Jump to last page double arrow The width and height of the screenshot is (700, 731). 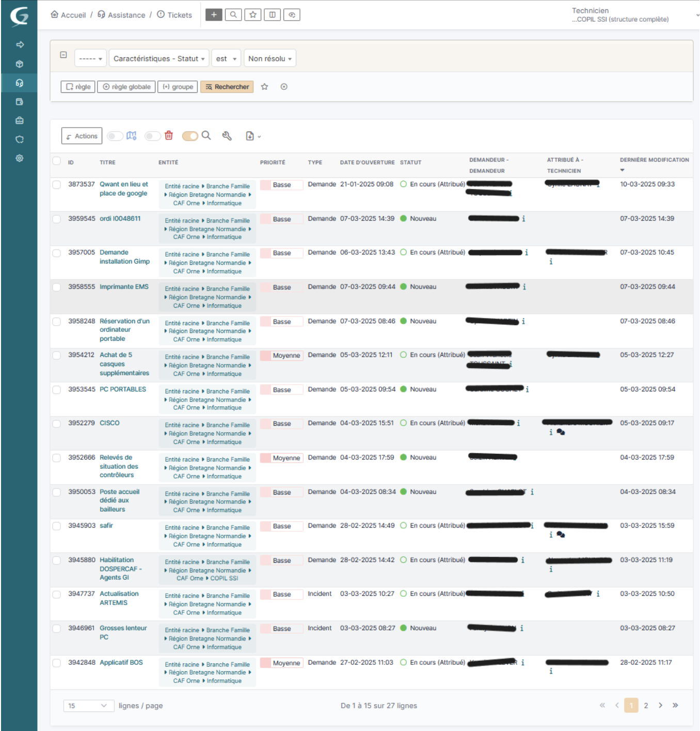pos(675,706)
